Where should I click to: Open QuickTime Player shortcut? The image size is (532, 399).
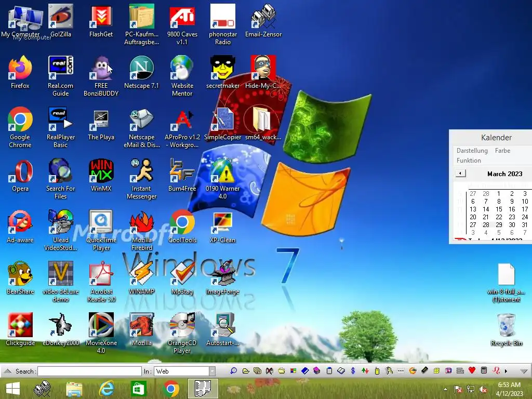[101, 231]
